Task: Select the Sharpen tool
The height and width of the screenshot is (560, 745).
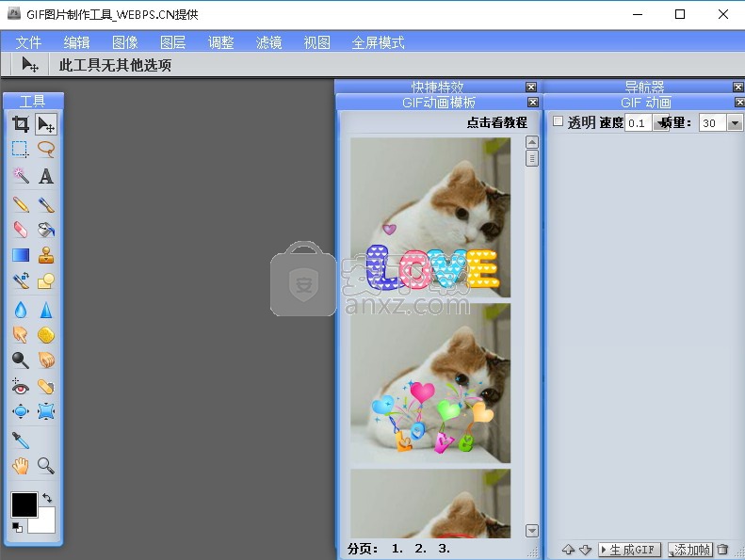Action: 46,310
